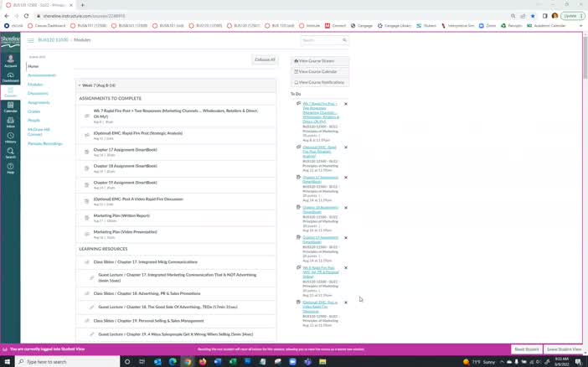Select Announcements in the course menu
The image size is (588, 367).
coord(42,75)
